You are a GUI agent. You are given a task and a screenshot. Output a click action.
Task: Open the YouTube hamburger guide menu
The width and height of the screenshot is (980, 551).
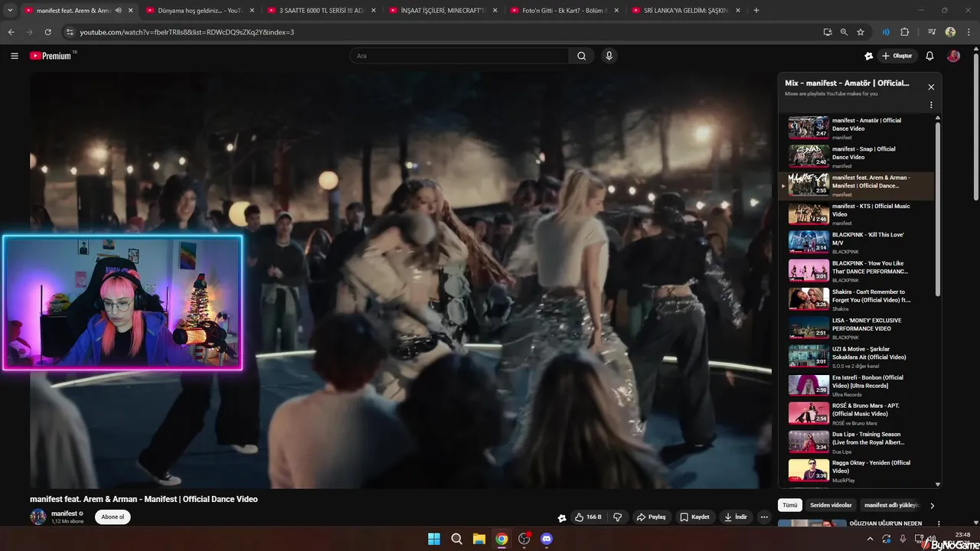click(x=15, y=56)
